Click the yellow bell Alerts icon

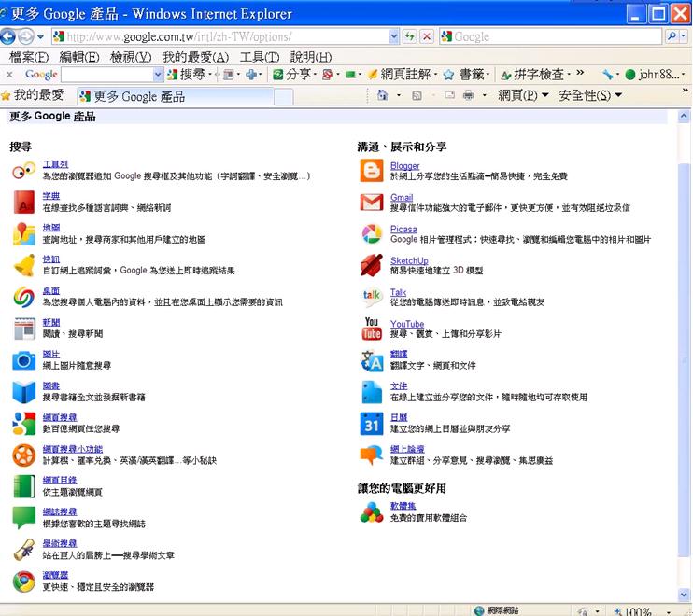(x=24, y=265)
